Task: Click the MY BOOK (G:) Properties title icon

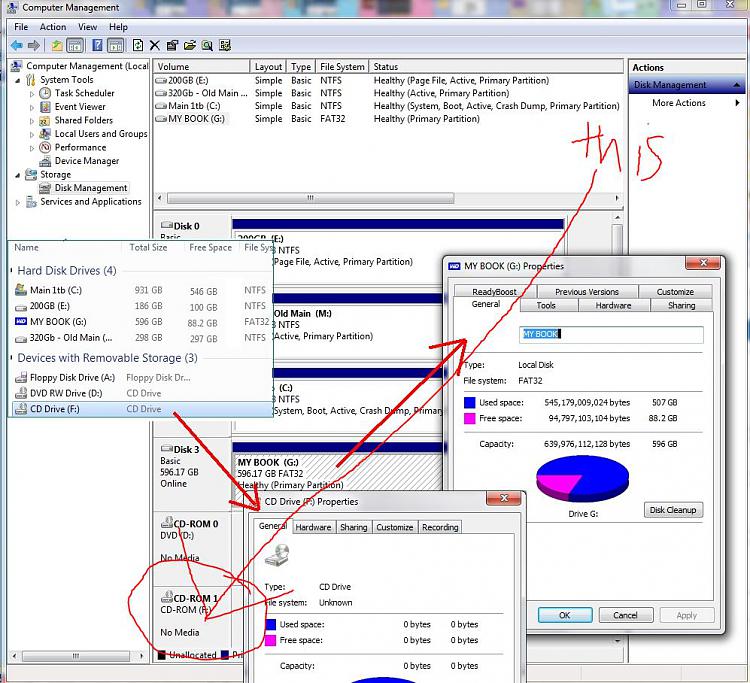Action: [453, 266]
